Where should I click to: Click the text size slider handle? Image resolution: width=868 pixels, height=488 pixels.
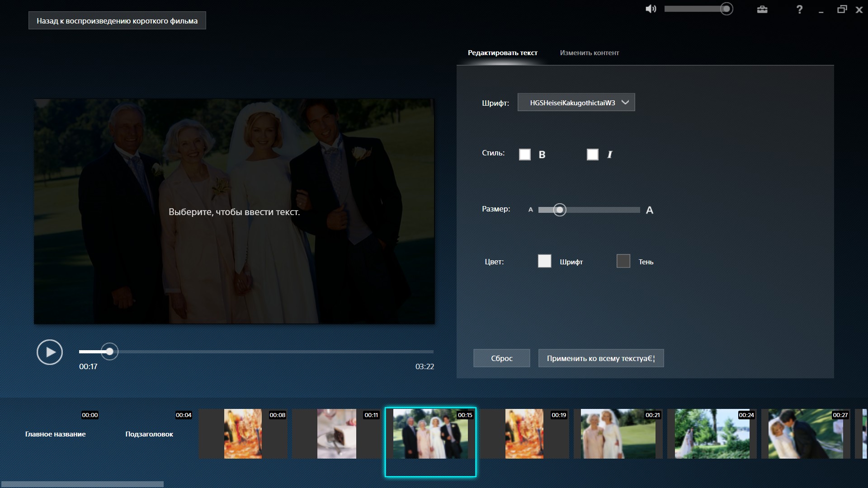[560, 210]
